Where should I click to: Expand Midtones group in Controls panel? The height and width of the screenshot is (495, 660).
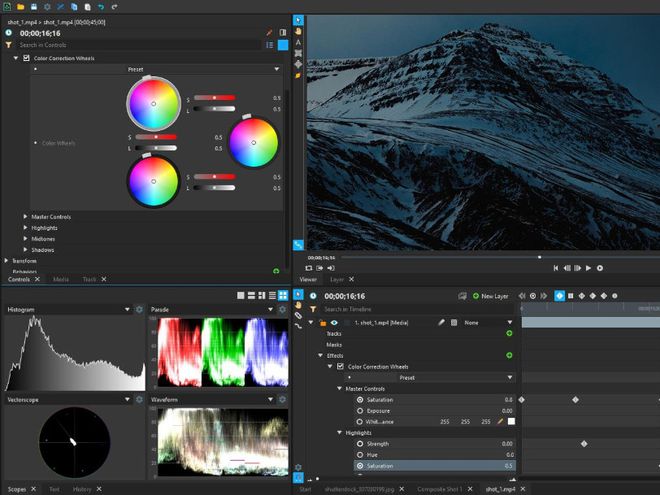click(26, 238)
